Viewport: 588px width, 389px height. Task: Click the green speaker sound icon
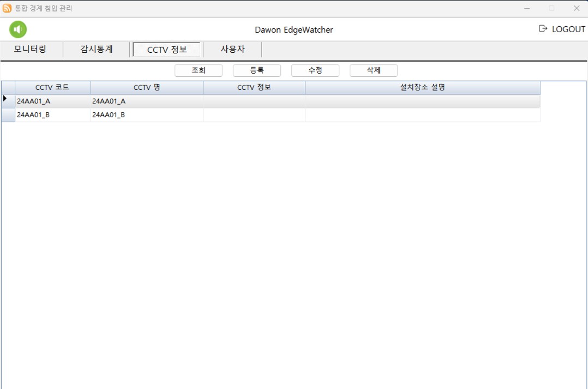(x=18, y=29)
